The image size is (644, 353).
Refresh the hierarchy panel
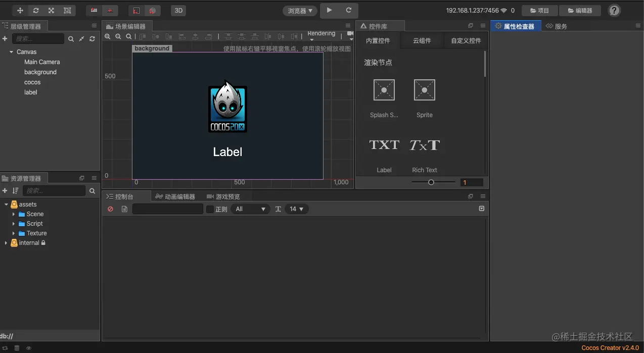92,39
